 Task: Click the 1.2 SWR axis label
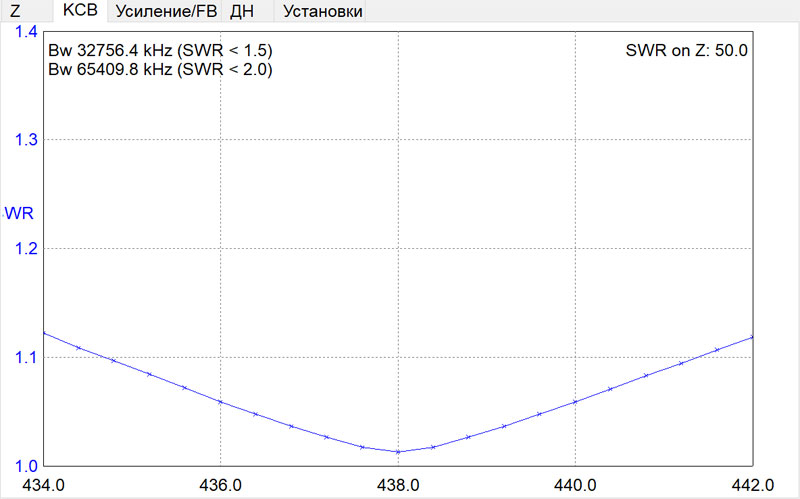(25, 248)
